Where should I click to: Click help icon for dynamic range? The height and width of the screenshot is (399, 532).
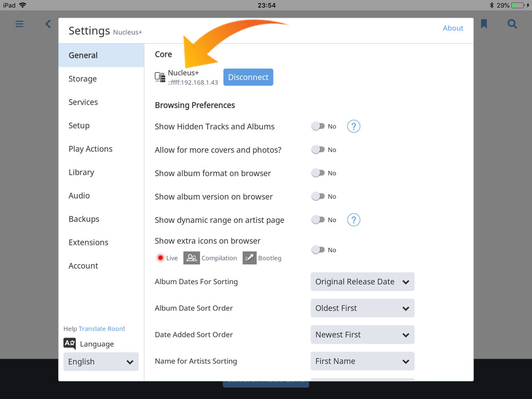point(353,220)
